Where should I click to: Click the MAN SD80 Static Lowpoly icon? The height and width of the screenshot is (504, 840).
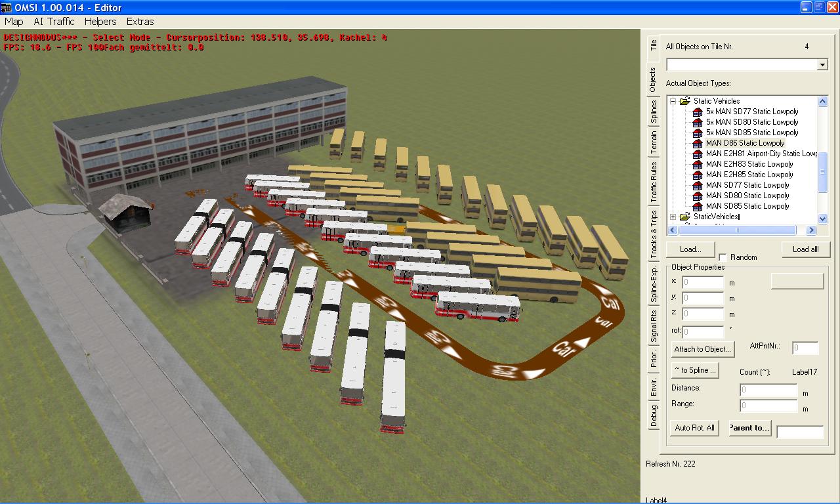(x=698, y=196)
